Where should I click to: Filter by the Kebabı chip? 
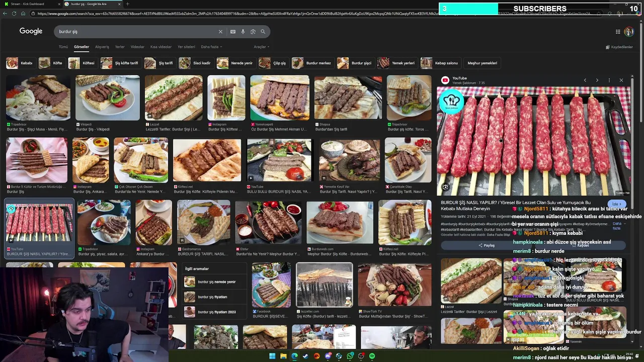coord(20,63)
